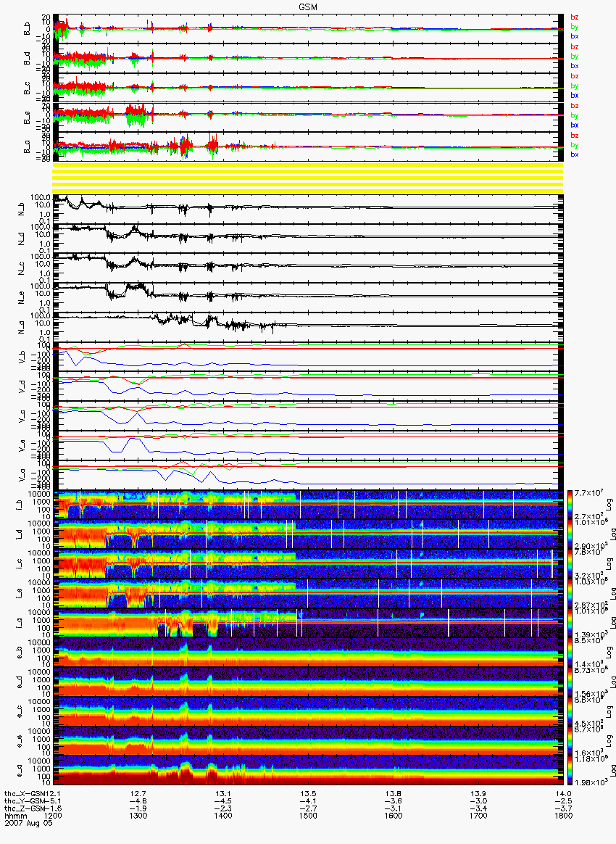The image size is (616, 844).
Task: Click the e_a electron spectrogram axis label
Action: pyautogui.click(x=18, y=770)
